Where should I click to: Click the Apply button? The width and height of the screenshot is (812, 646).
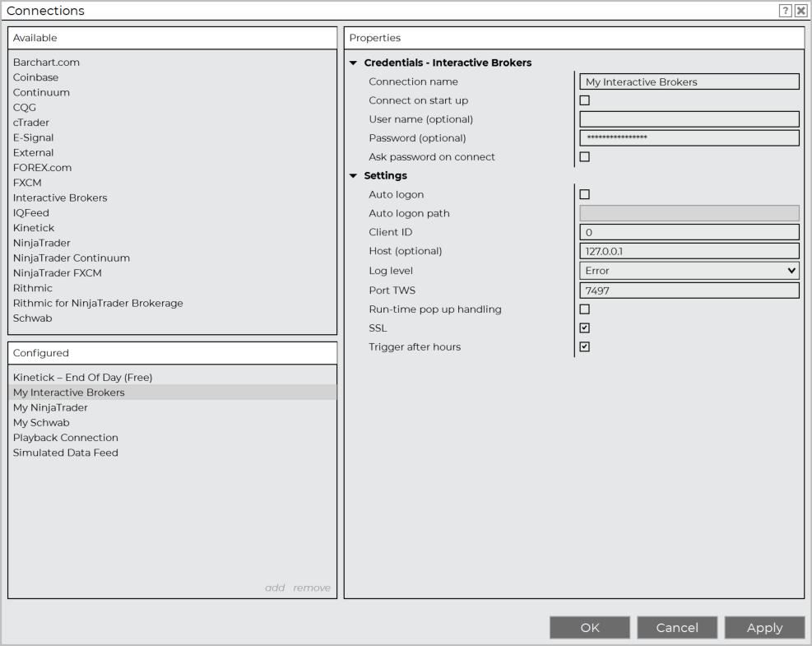764,628
